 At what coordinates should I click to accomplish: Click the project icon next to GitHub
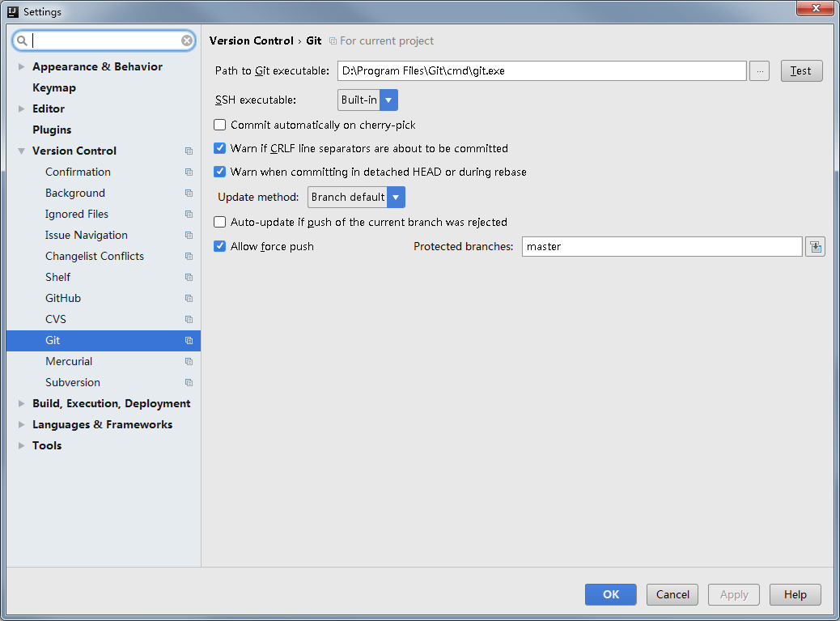189,299
